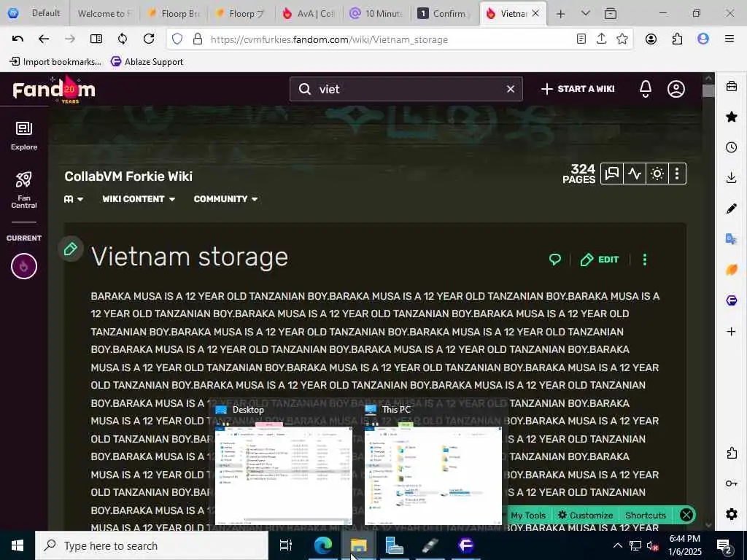Click the 324 PAGES counter
This screenshot has height=560, width=747.
pos(578,174)
